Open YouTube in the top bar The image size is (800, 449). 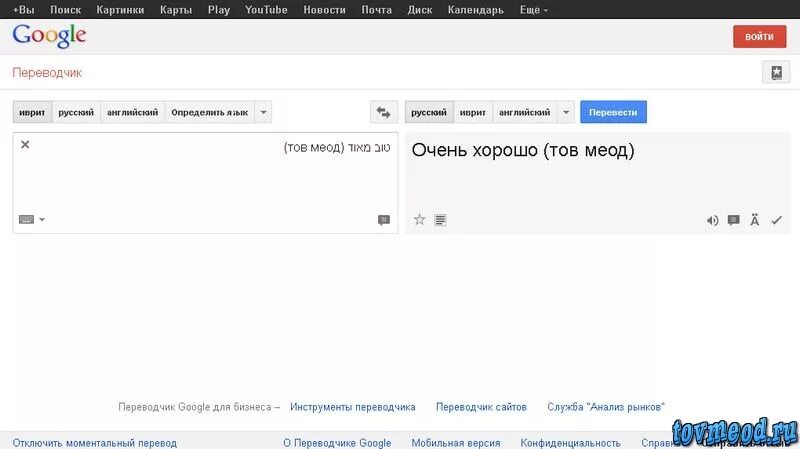[266, 10]
